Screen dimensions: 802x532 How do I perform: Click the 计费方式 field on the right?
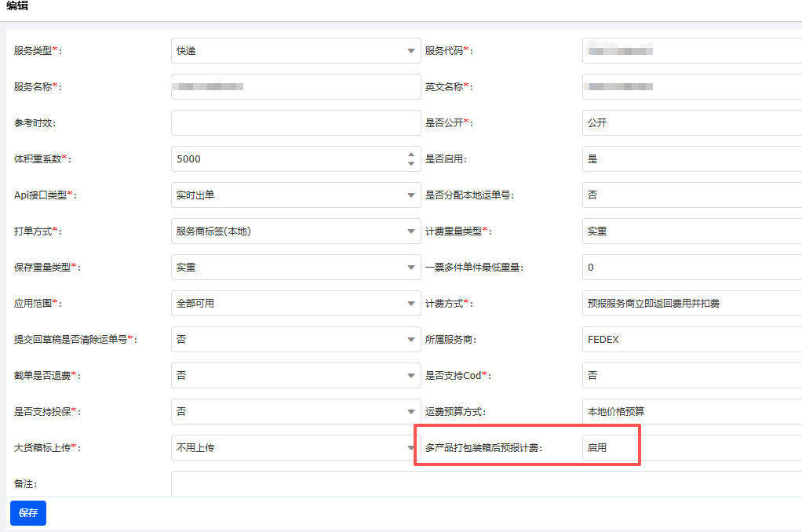(691, 304)
